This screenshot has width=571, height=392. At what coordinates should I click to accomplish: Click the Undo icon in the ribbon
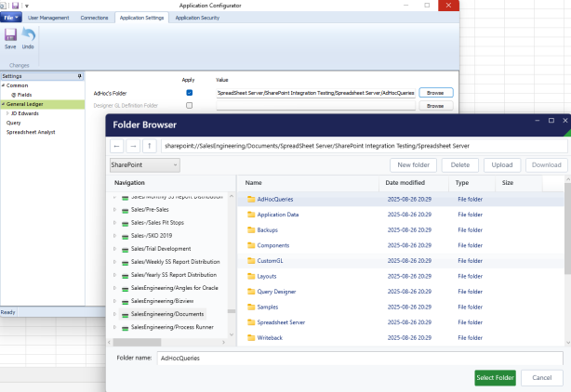tap(28, 37)
